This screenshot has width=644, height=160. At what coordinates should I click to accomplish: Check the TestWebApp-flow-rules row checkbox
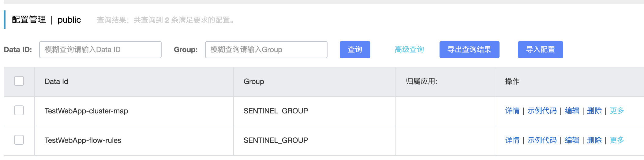coord(19,140)
